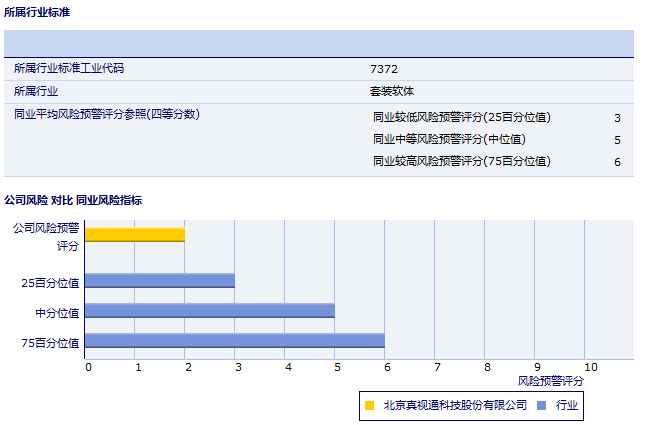
Task: Click the 行业 legend text
Action: [x=567, y=405]
